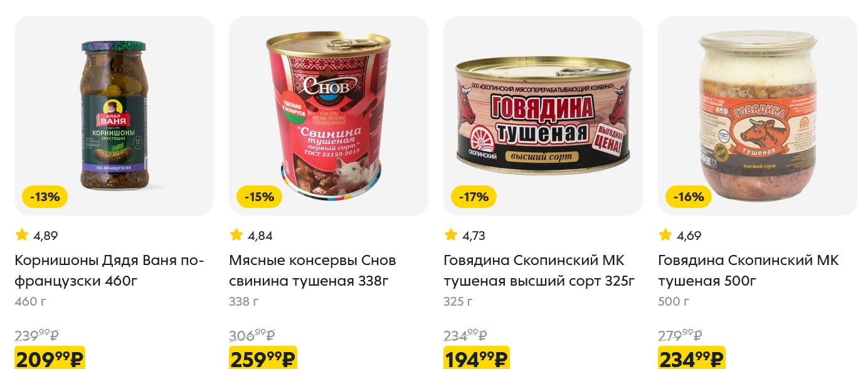Click the star icon beside rating 4,69
This screenshot has width=868, height=369.
pyautogui.click(x=665, y=235)
